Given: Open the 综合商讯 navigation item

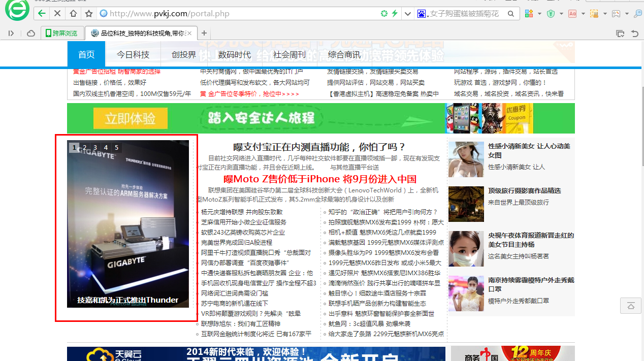Looking at the screenshot, I should pos(344,54).
